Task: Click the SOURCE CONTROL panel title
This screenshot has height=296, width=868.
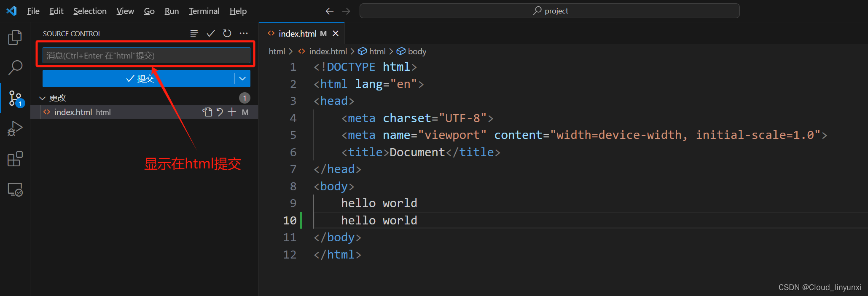Action: (72, 34)
